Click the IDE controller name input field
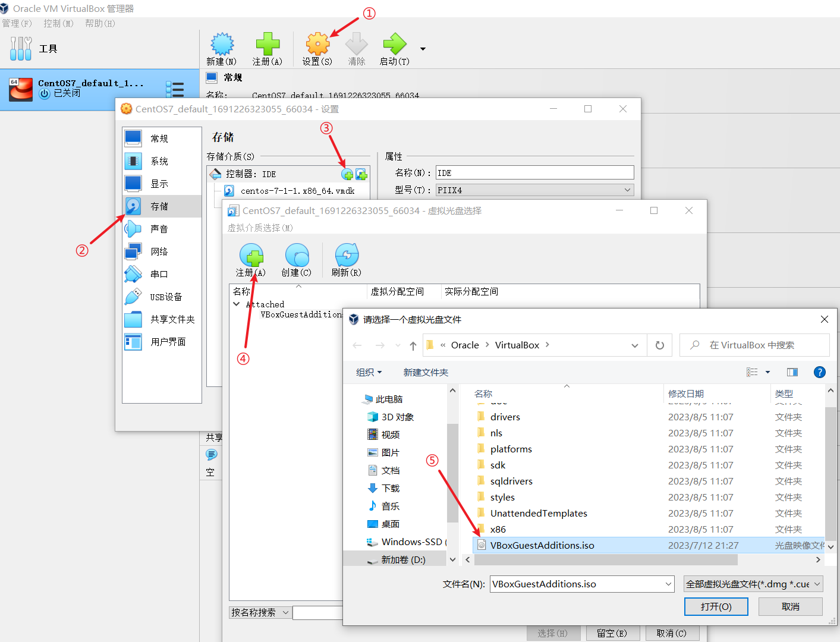The image size is (840, 642). [534, 173]
